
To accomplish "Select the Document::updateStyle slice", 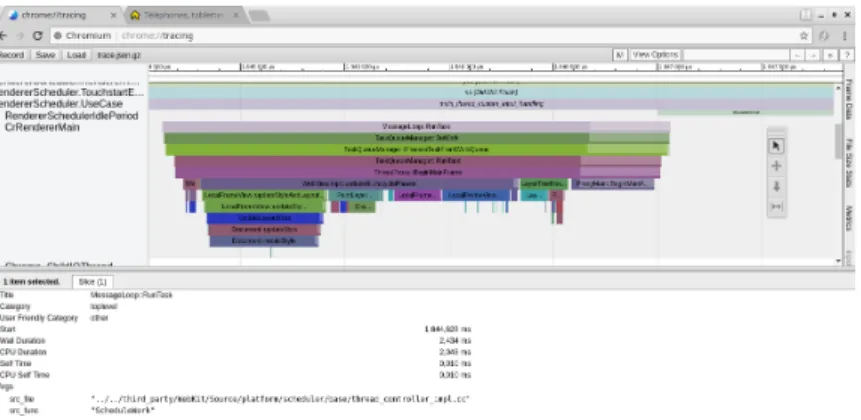I will click(264, 229).
